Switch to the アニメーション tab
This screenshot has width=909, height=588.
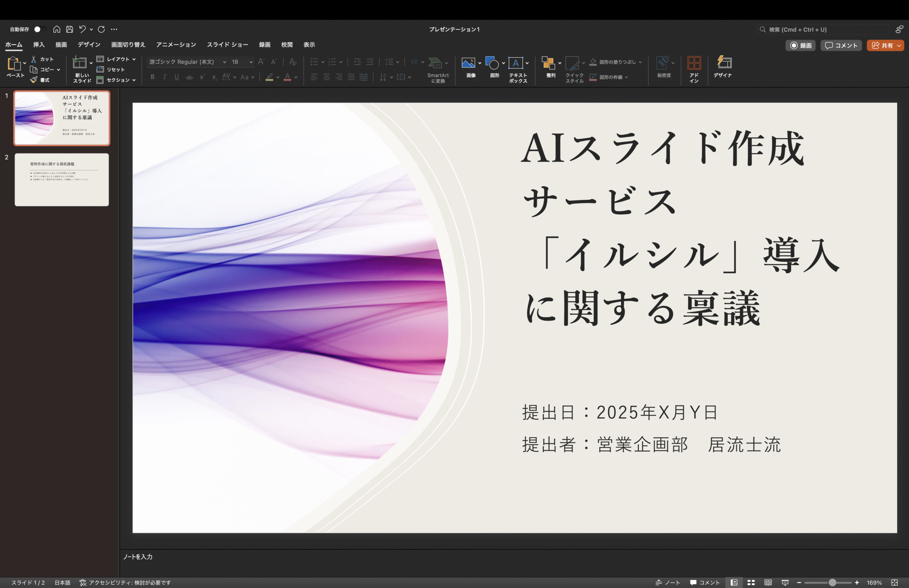click(176, 45)
